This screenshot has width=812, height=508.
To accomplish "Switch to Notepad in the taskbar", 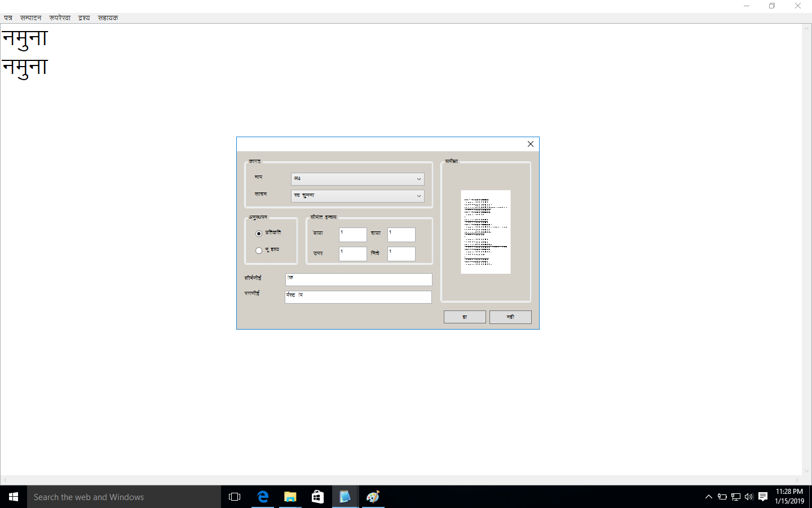I will pos(345,497).
